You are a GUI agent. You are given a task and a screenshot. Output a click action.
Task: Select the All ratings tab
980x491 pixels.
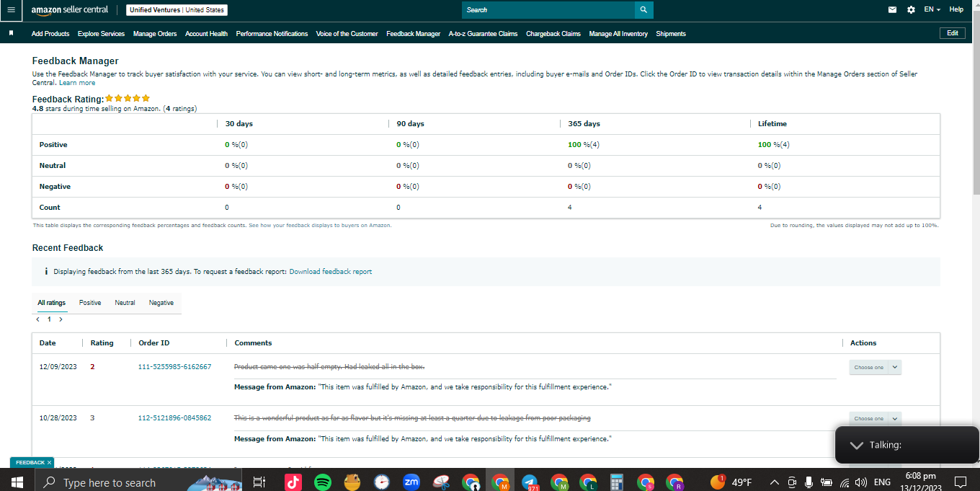pyautogui.click(x=52, y=303)
